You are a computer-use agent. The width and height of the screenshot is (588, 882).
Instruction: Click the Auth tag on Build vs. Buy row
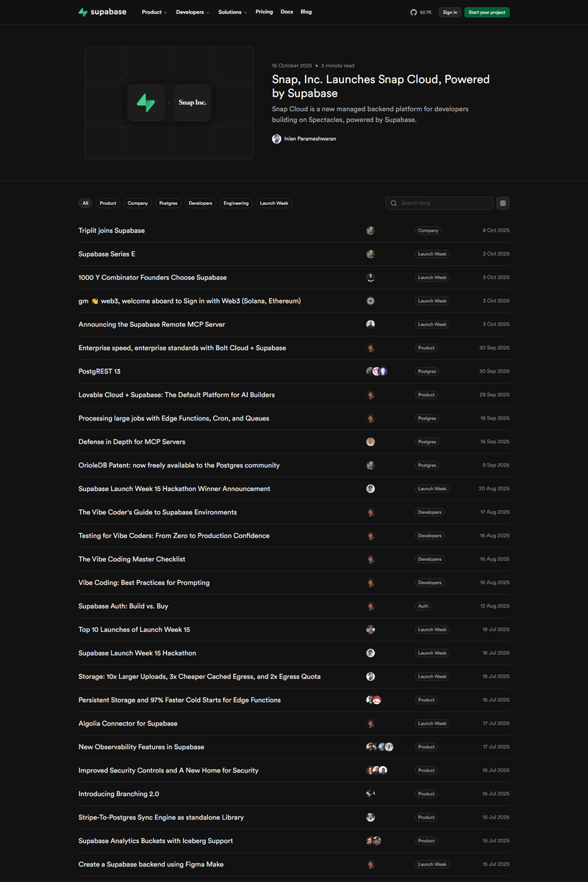pyautogui.click(x=423, y=606)
